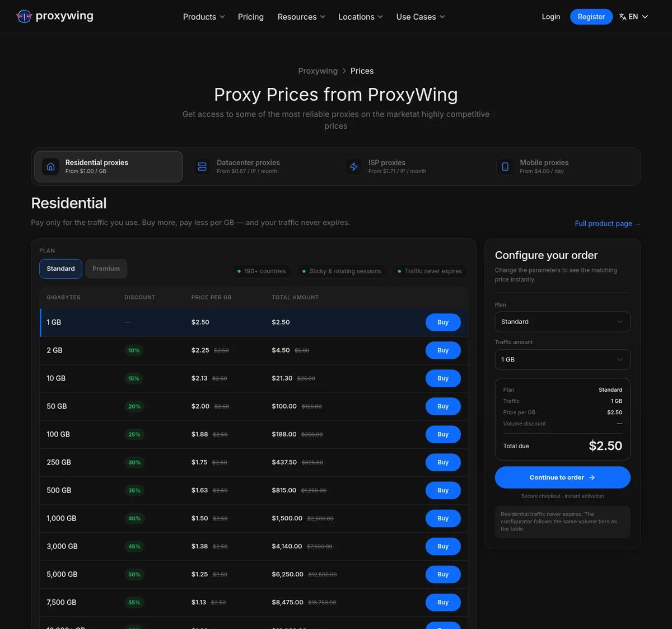The width and height of the screenshot is (672, 629).
Task: Select the Standard plan toggle
Action: click(60, 269)
